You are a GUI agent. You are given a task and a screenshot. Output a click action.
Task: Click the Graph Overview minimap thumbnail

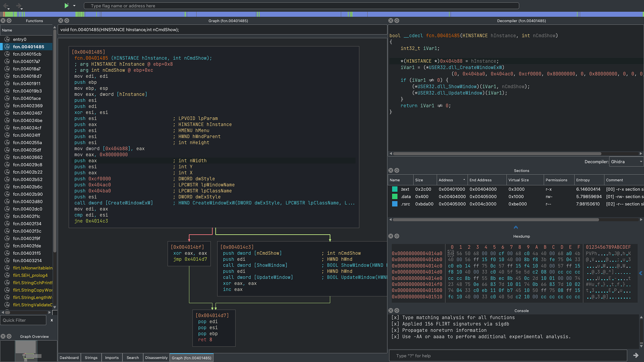(x=29, y=351)
